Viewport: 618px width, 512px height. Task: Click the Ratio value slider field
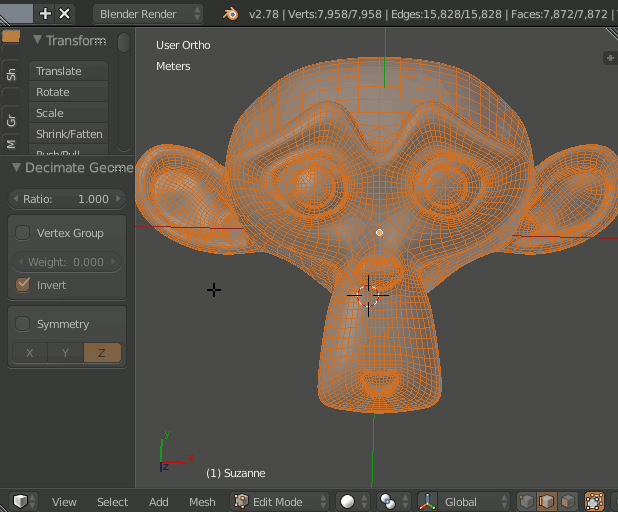pyautogui.click(x=67, y=199)
